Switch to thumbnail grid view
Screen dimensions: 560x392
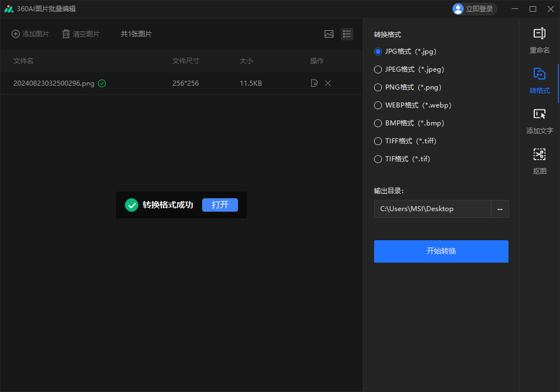coord(329,34)
